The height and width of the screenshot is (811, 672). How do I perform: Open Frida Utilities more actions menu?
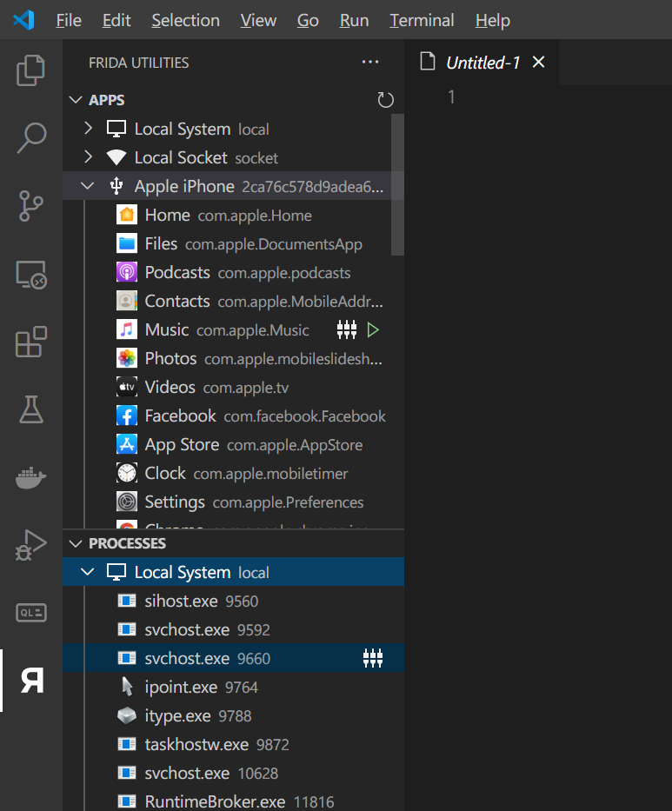click(x=370, y=62)
